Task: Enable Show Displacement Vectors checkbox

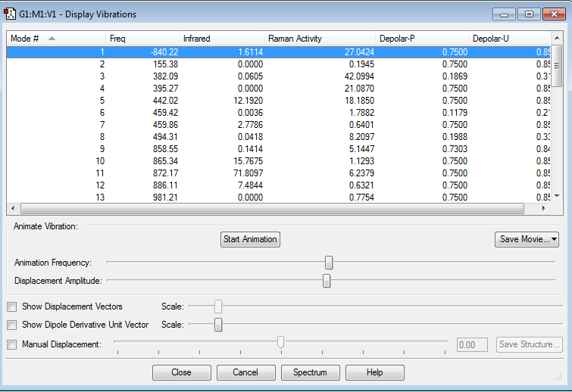Action: point(12,306)
